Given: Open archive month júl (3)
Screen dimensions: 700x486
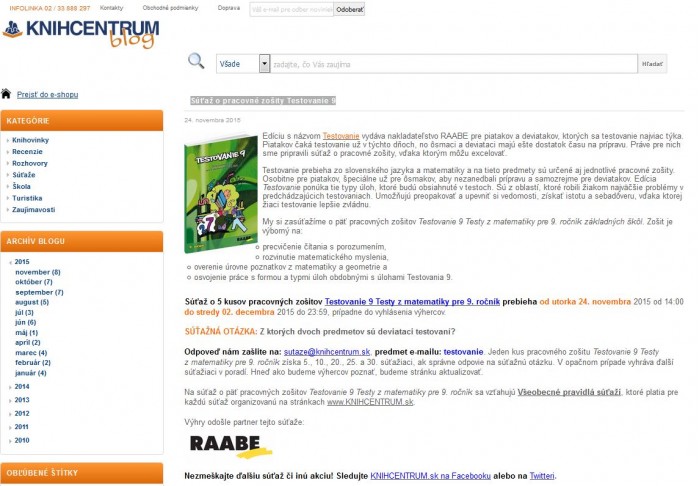Looking at the screenshot, I should (24, 312).
